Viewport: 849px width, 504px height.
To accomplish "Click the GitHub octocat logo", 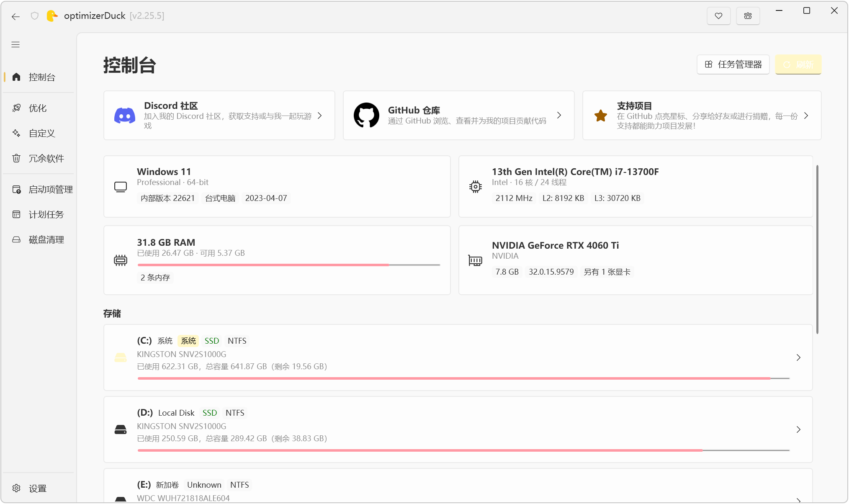I will coord(366,115).
